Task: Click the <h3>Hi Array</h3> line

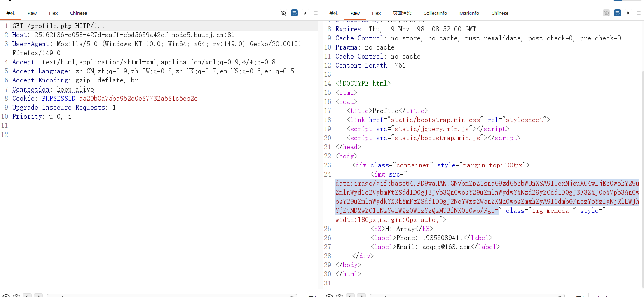Action: (402, 229)
